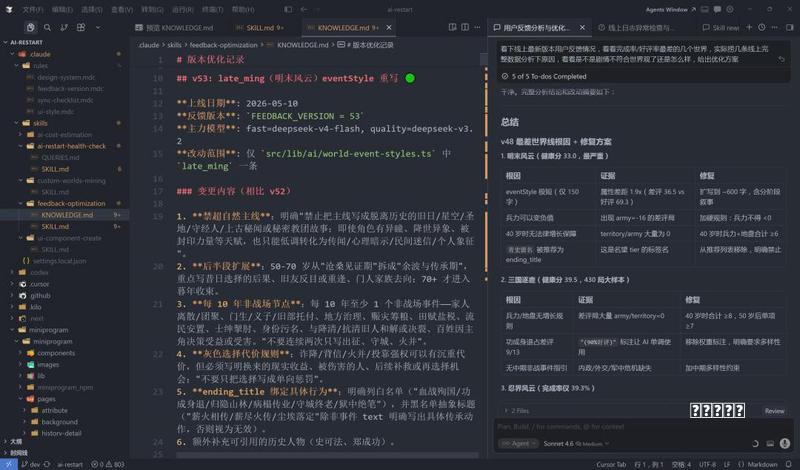Open the Search view icon
800x470 pixels.
(x=47, y=28)
